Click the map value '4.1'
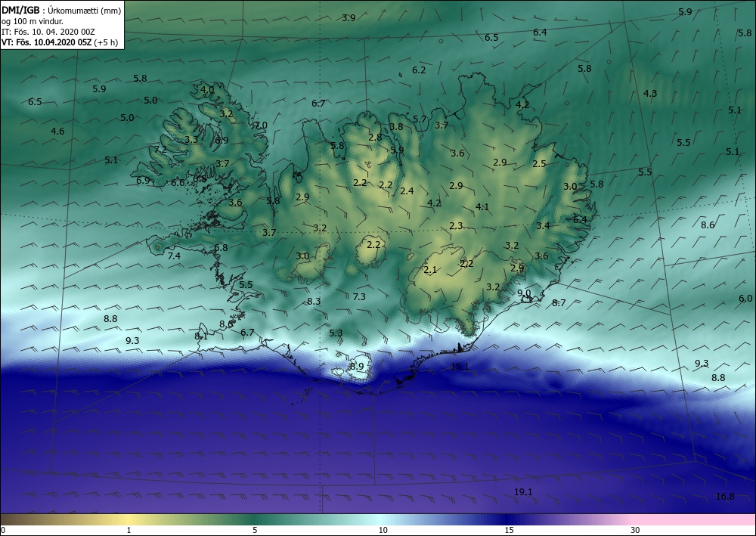756x536 pixels. tap(482, 207)
